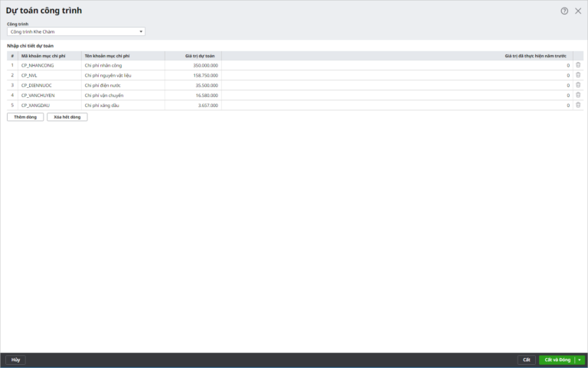Viewport: 588px width, 368px height.
Task: Select the CP_VANCHUYEN code cell
Action: click(50, 96)
